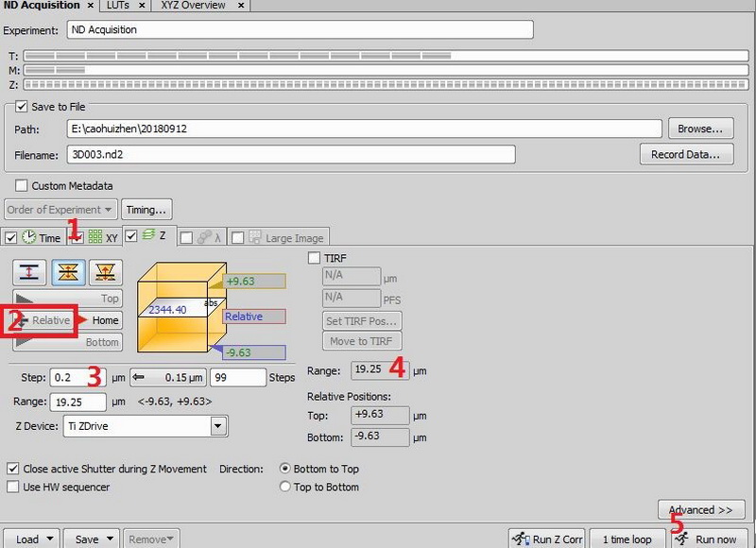Click the M progress bar
This screenshot has height=548, width=756.
386,70
